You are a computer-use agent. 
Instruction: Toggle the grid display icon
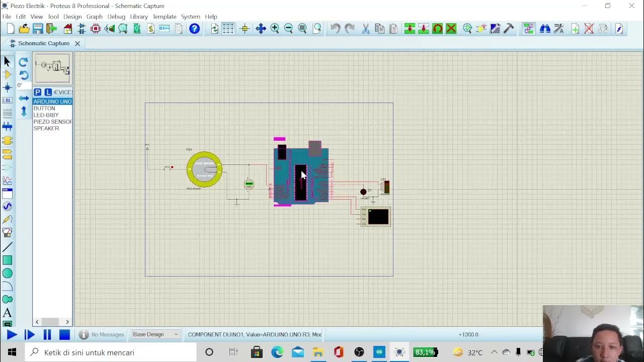(x=228, y=29)
